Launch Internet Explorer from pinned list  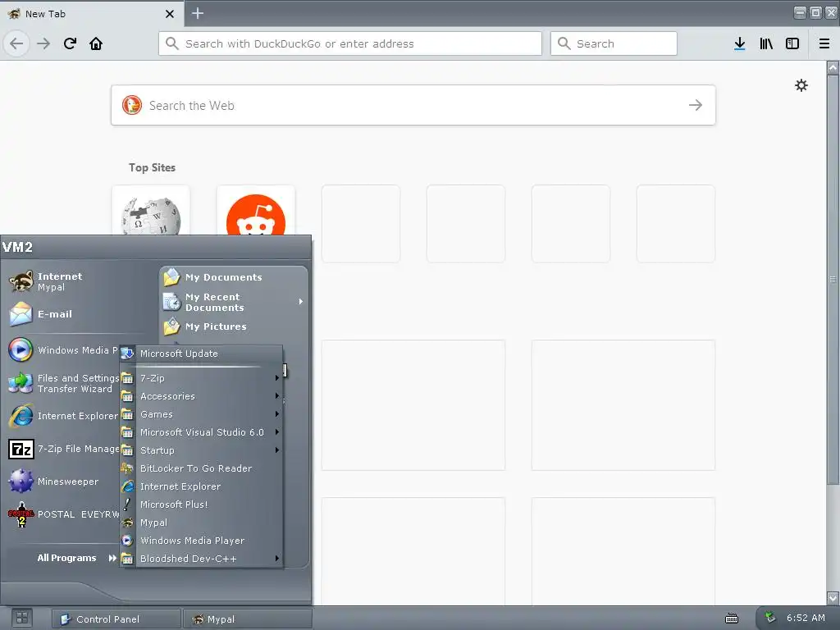click(x=63, y=416)
